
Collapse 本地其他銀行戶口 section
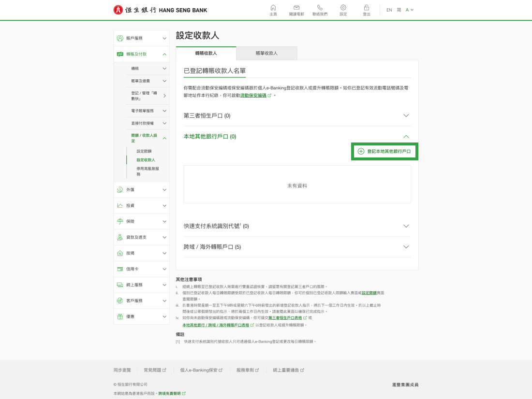click(406, 137)
